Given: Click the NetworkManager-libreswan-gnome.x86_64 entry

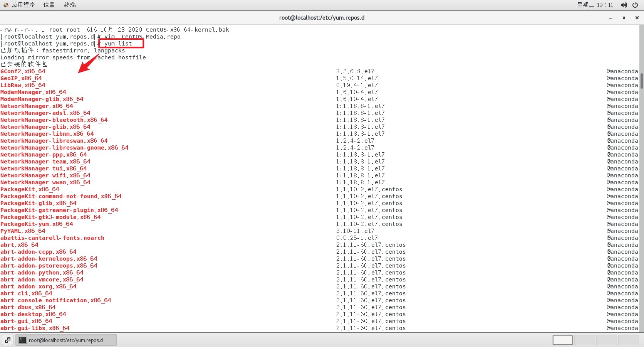Looking at the screenshot, I should tap(64, 148).
